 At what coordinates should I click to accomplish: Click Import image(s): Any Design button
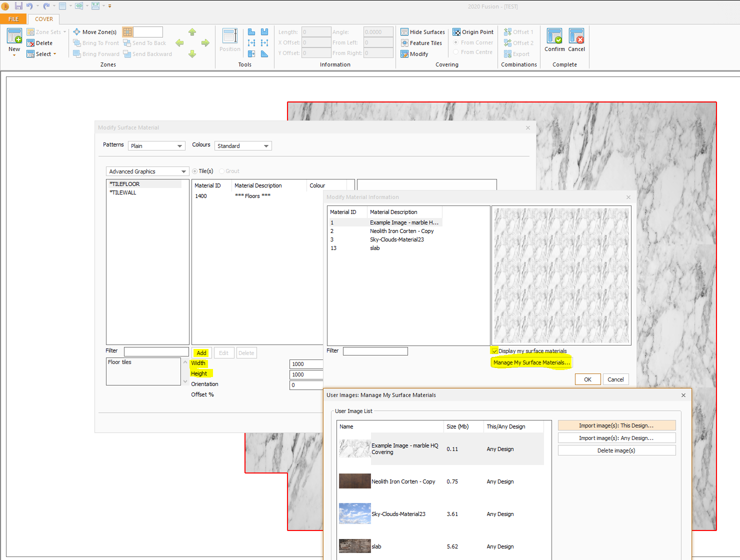pos(616,438)
